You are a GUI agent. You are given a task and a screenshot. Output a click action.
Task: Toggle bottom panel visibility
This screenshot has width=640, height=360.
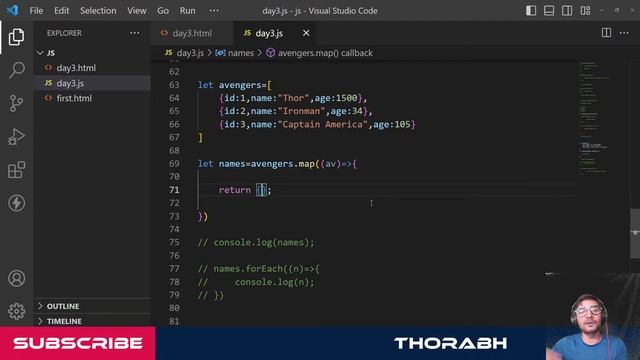point(549,11)
